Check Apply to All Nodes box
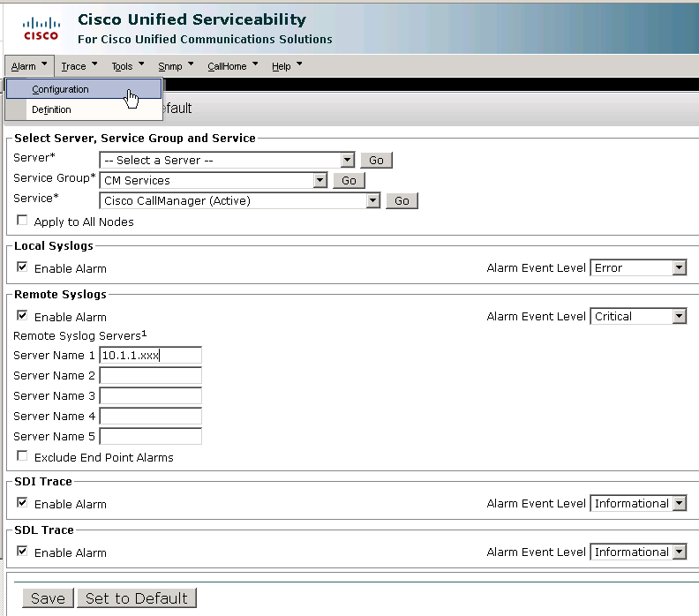 (x=22, y=221)
